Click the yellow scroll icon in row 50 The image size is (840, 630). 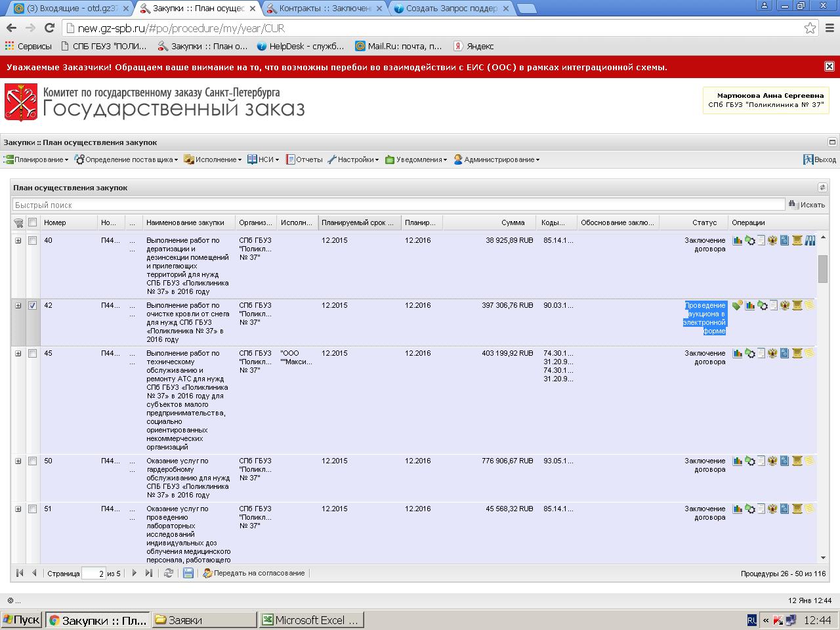tap(797, 461)
